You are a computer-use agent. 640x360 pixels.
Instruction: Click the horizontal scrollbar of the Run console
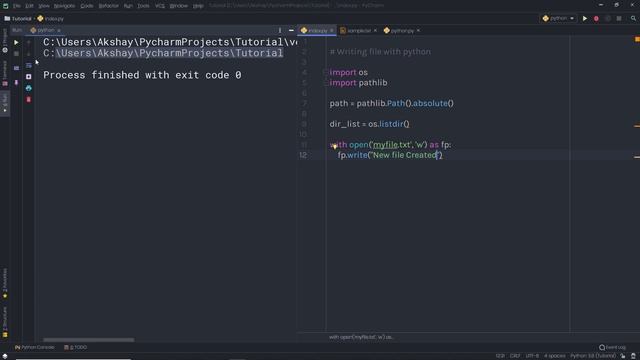coord(89,340)
